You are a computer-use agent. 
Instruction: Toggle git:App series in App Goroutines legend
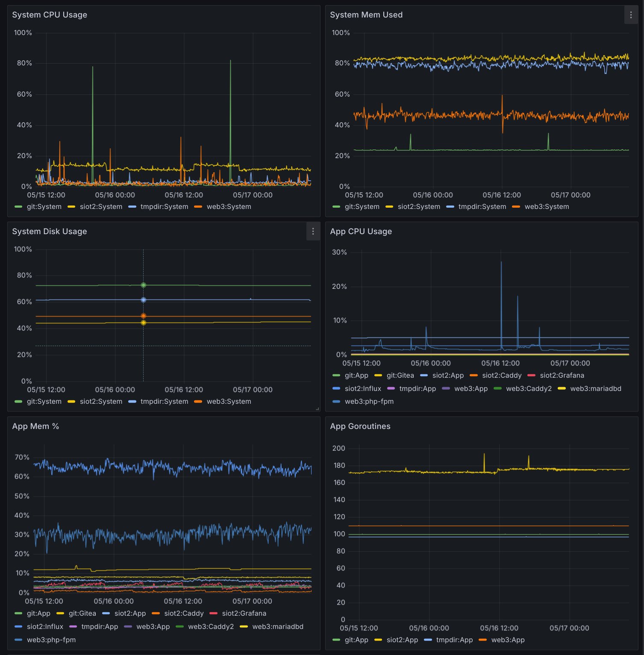(x=356, y=640)
